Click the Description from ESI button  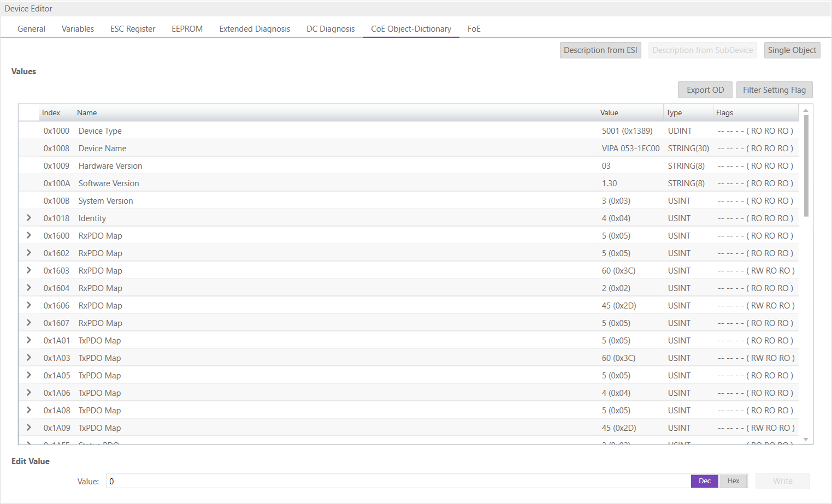(600, 50)
